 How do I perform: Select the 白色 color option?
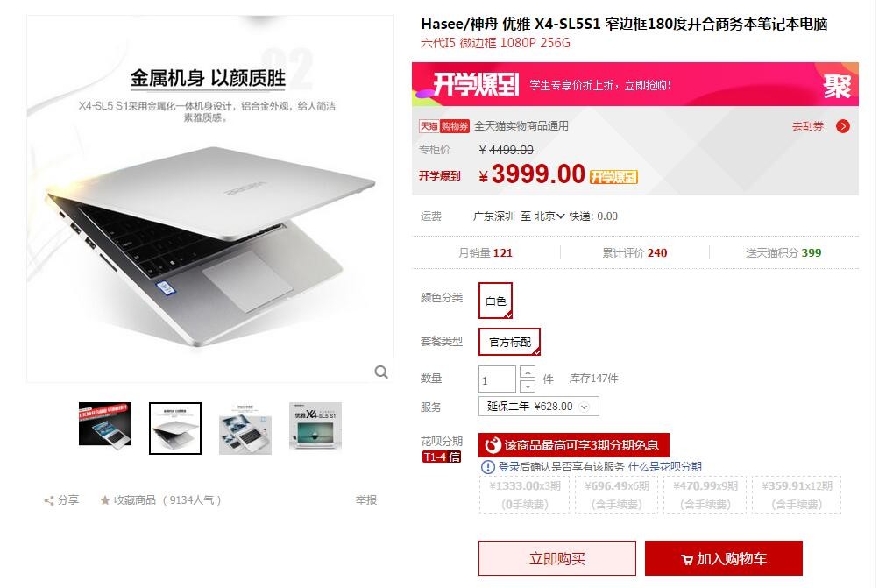[x=495, y=301]
